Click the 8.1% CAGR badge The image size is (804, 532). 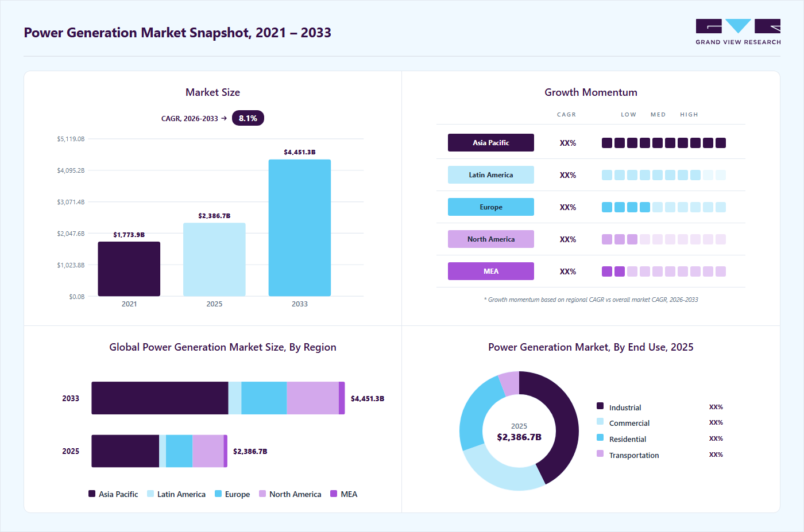[248, 118]
